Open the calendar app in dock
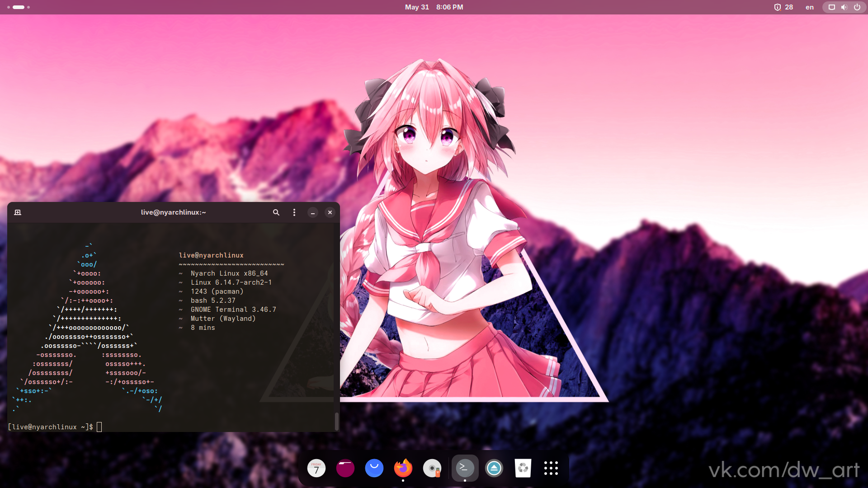The height and width of the screenshot is (488, 868). (316, 468)
